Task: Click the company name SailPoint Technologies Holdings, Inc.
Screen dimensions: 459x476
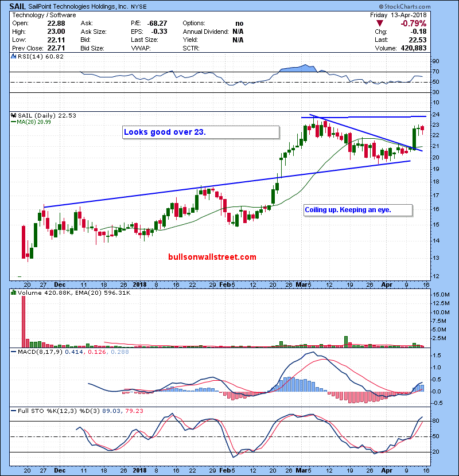Action: [79, 7]
